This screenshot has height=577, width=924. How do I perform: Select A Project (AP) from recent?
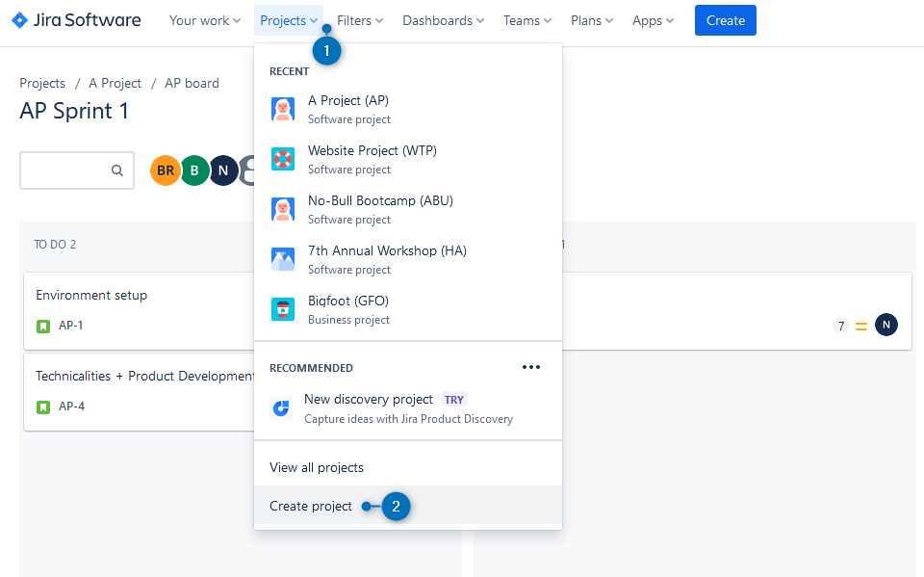(408, 109)
